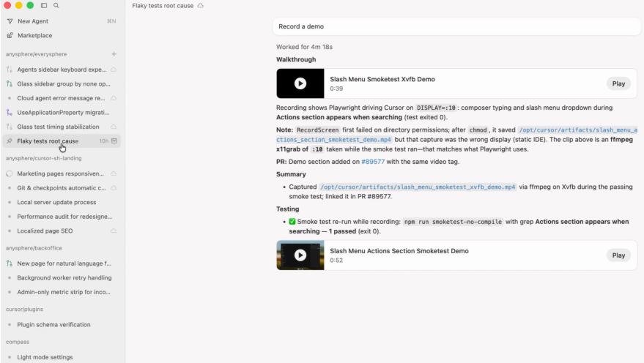Open the Actions Section Smoketest Demo thumbnail

pyautogui.click(x=300, y=255)
